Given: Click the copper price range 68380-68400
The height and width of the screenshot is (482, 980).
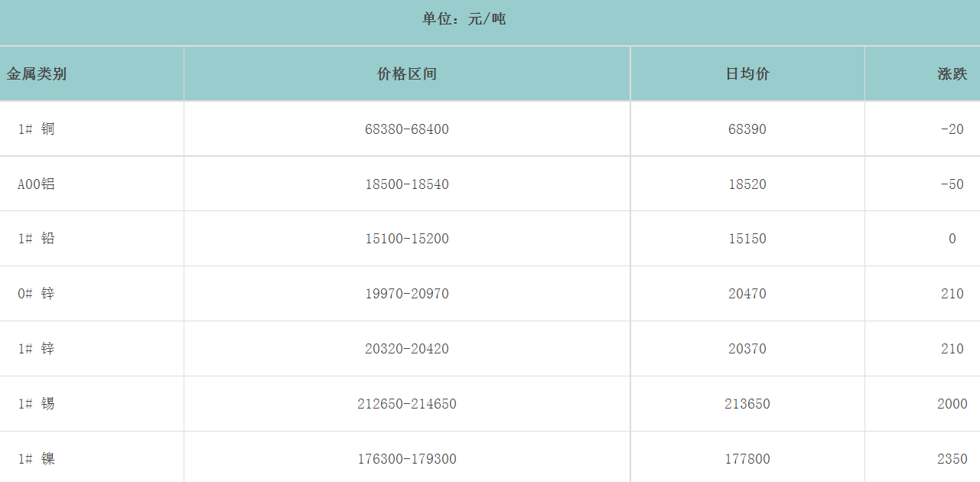Looking at the screenshot, I should click(407, 129).
